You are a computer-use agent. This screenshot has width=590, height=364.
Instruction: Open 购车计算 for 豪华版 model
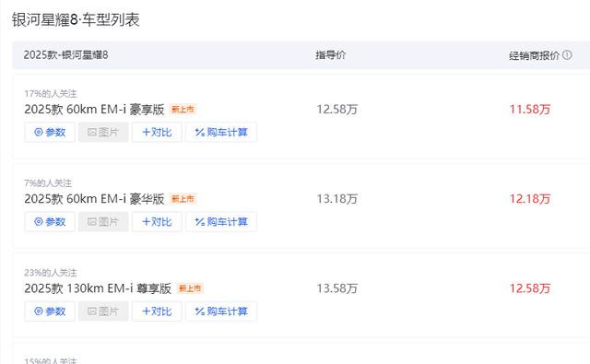221,222
